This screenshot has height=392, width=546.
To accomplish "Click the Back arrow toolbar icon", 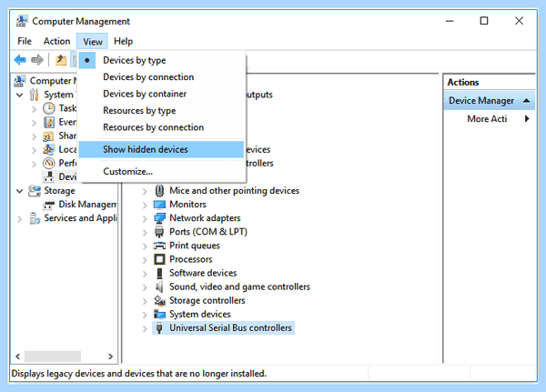I will [20, 60].
